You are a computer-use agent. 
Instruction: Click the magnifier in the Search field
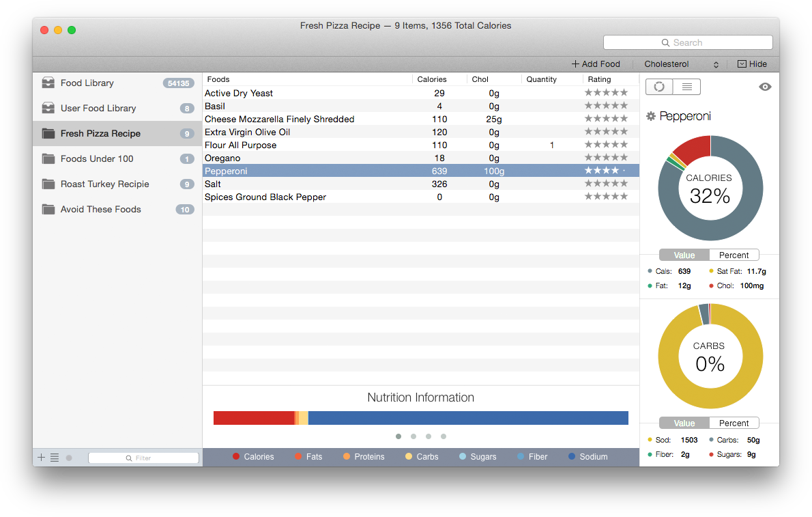pyautogui.click(x=666, y=42)
